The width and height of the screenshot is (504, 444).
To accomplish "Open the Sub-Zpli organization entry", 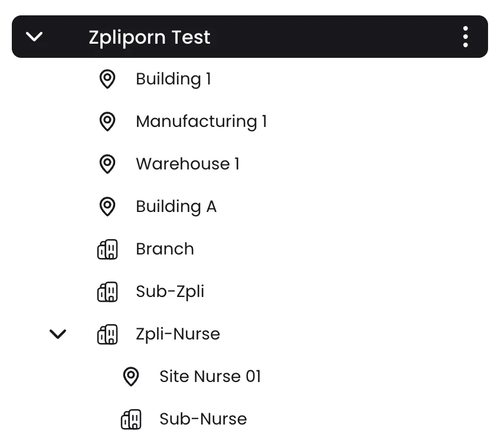I will point(170,292).
